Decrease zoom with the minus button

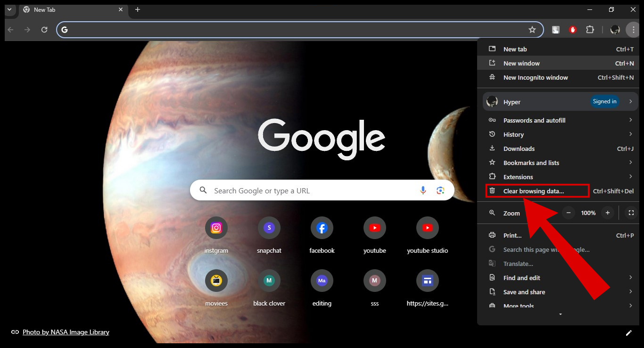tap(569, 213)
